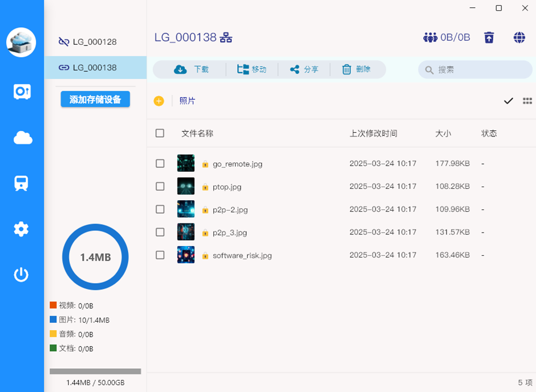Check the p2p-2.jpg checkbox
Viewport: 536px width, 392px height.
160,209
